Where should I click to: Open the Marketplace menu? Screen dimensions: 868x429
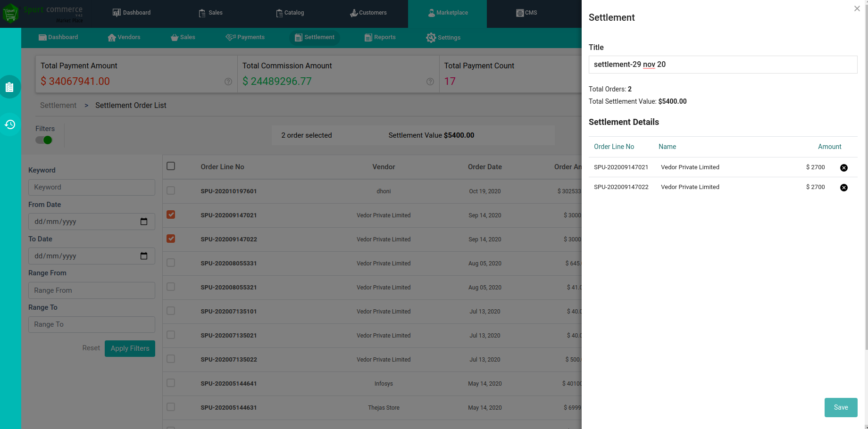pyautogui.click(x=447, y=13)
